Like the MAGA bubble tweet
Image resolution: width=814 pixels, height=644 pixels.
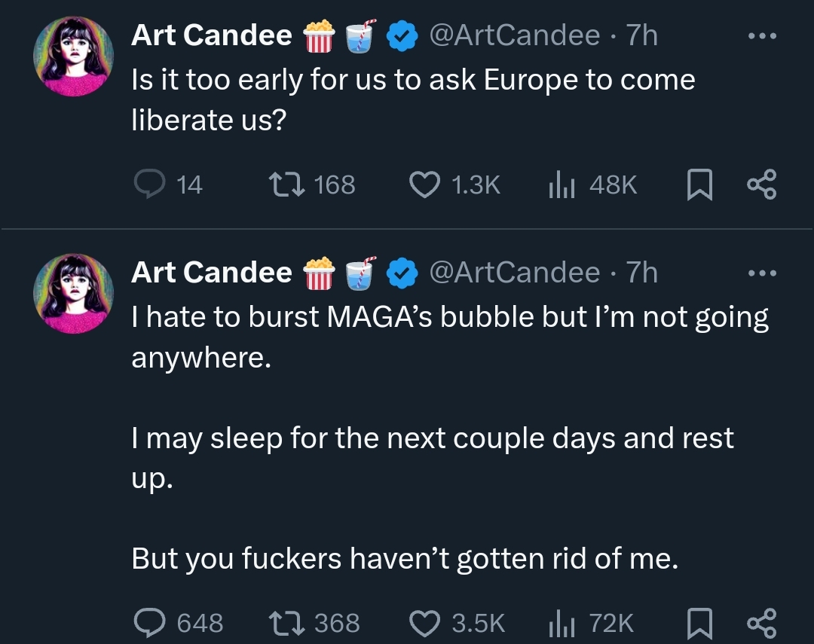[x=425, y=622]
